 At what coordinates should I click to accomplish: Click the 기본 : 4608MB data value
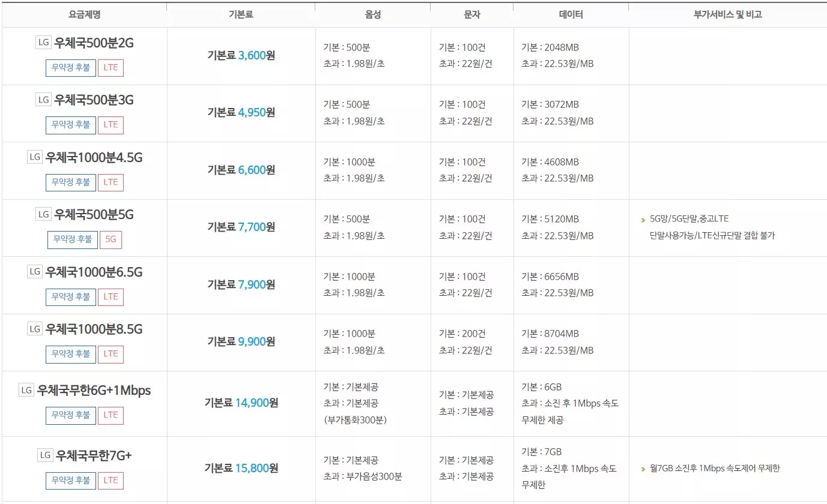coord(550,162)
